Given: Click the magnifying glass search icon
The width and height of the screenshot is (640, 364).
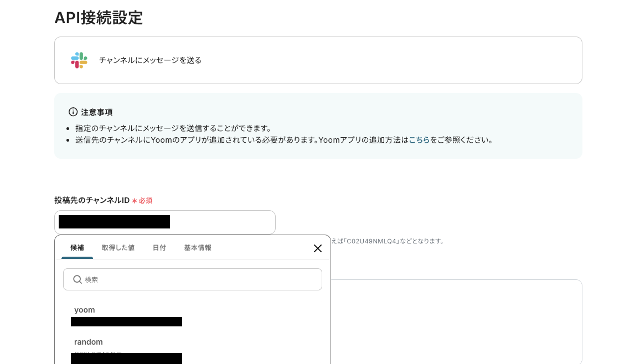Looking at the screenshot, I should click(x=78, y=279).
